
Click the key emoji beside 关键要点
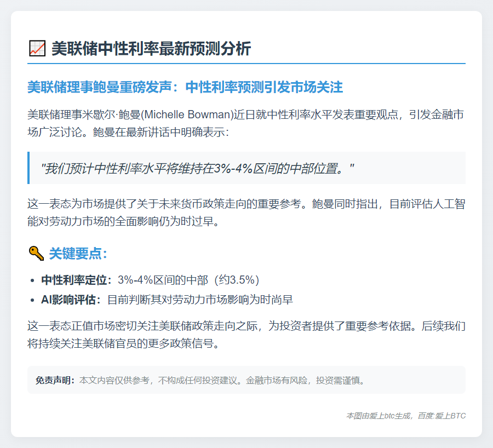36,254
